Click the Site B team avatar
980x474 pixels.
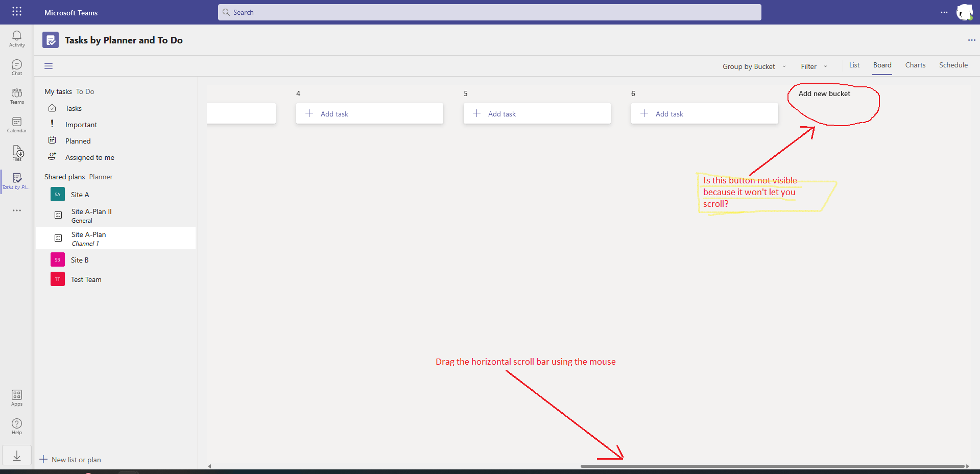58,260
